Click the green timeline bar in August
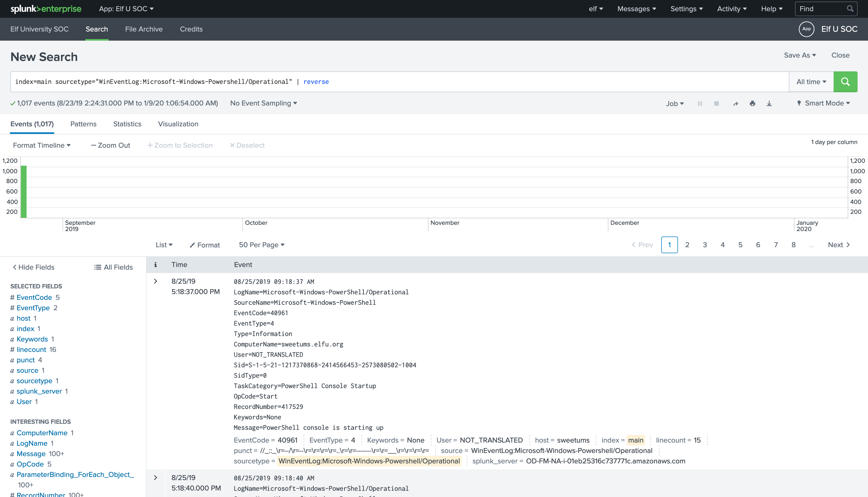The height and width of the screenshot is (497, 868). 23,191
